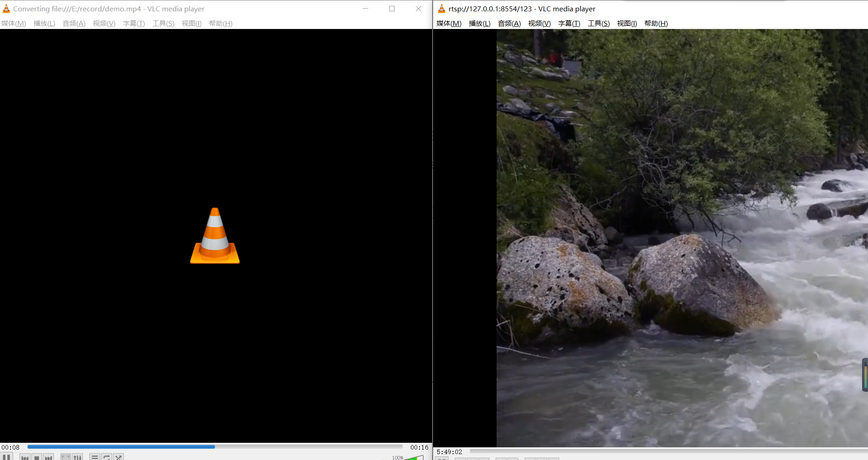
Task: Enable random playback in the left player
Action: pyautogui.click(x=118, y=457)
